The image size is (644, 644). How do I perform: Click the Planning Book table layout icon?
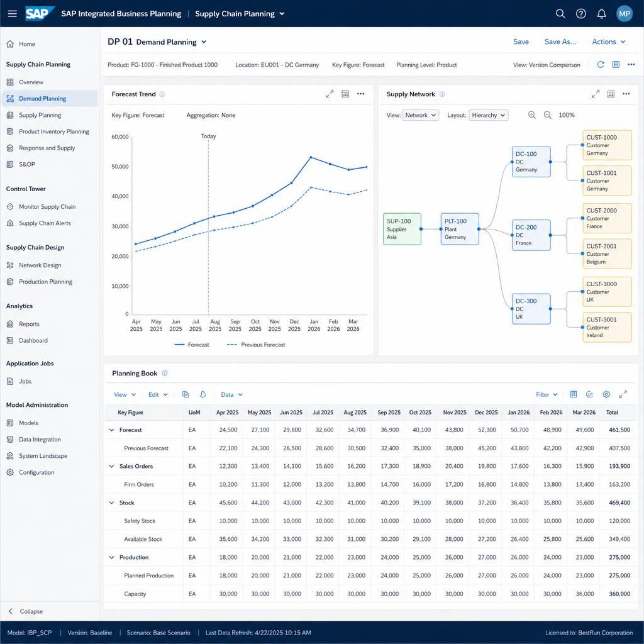tap(574, 394)
